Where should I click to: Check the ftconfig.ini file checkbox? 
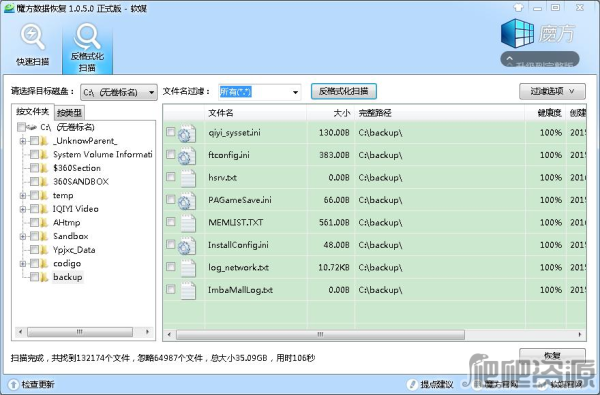pos(171,154)
